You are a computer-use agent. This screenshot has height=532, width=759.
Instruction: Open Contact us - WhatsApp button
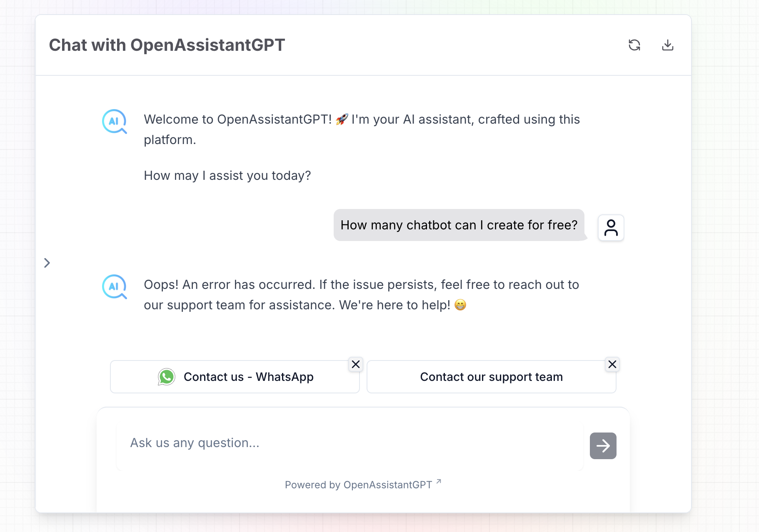coord(248,377)
